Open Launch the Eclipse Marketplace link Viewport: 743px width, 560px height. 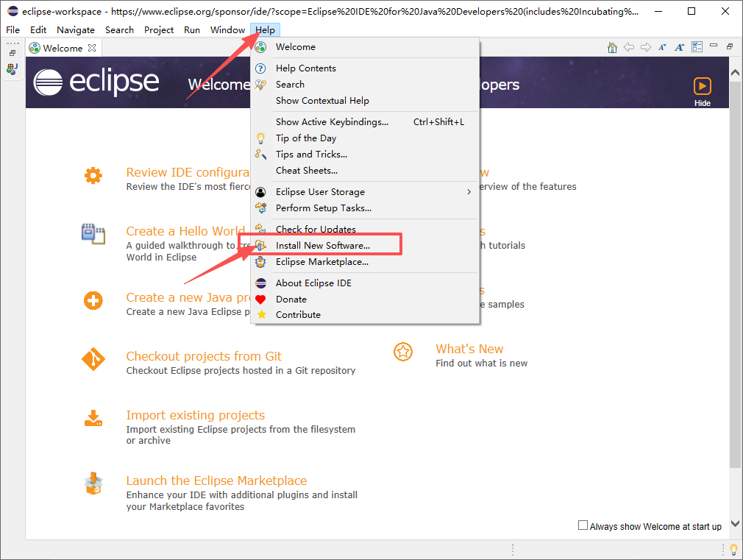216,481
